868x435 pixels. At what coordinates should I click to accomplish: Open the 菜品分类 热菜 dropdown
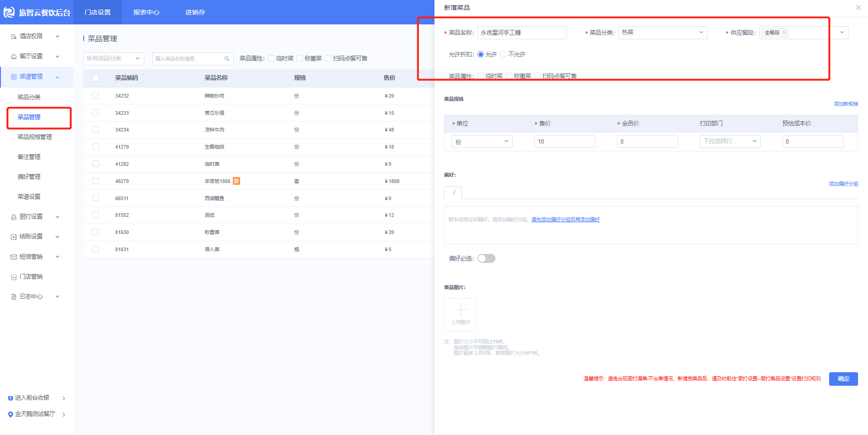(x=663, y=33)
